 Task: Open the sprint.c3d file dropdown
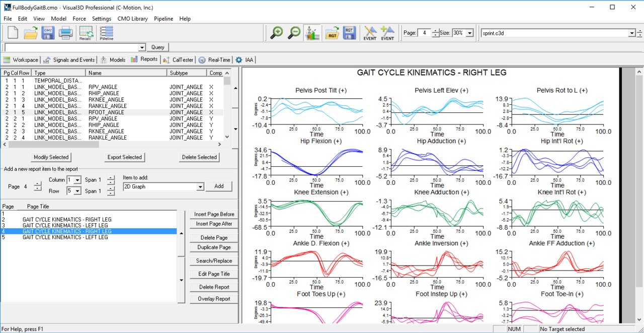pos(632,33)
